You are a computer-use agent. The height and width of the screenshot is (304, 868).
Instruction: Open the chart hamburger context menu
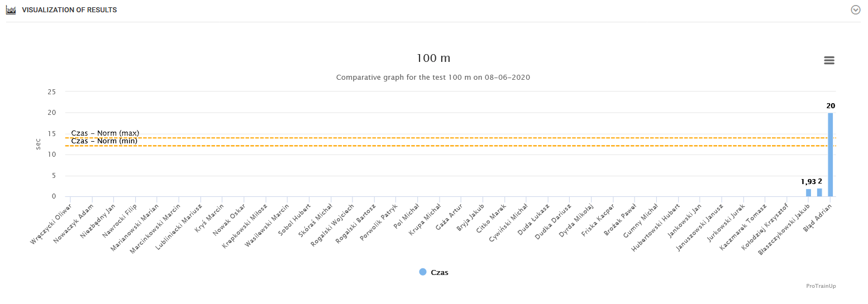(x=829, y=60)
